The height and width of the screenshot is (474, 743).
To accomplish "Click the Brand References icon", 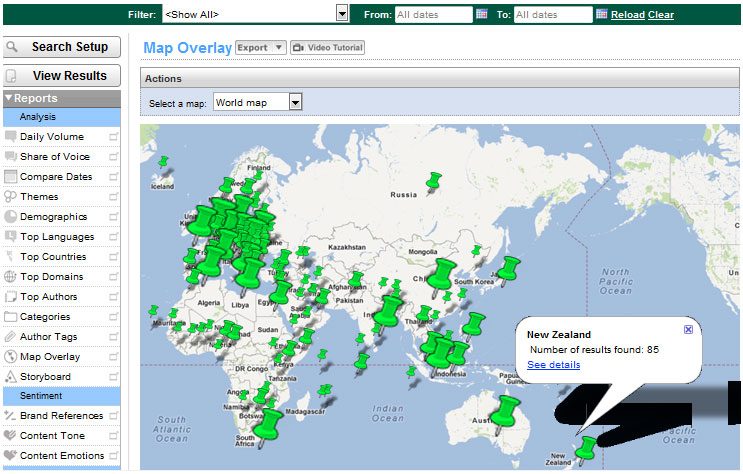I will (x=10, y=416).
